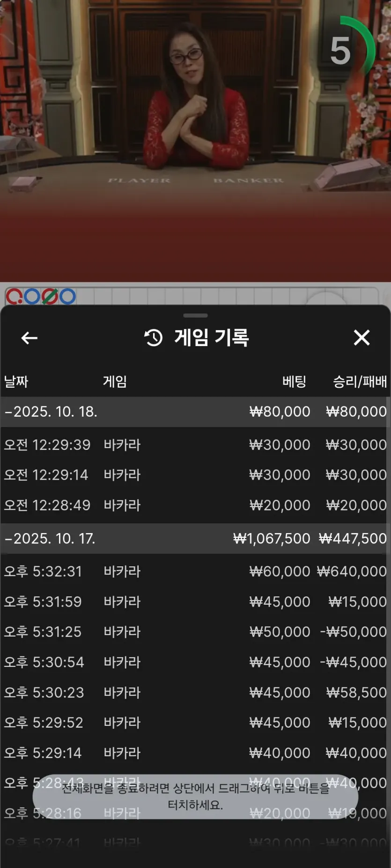Open the 오후 5:32:31 record with ₩640,000 win
The width and height of the screenshot is (391, 868).
point(195,571)
